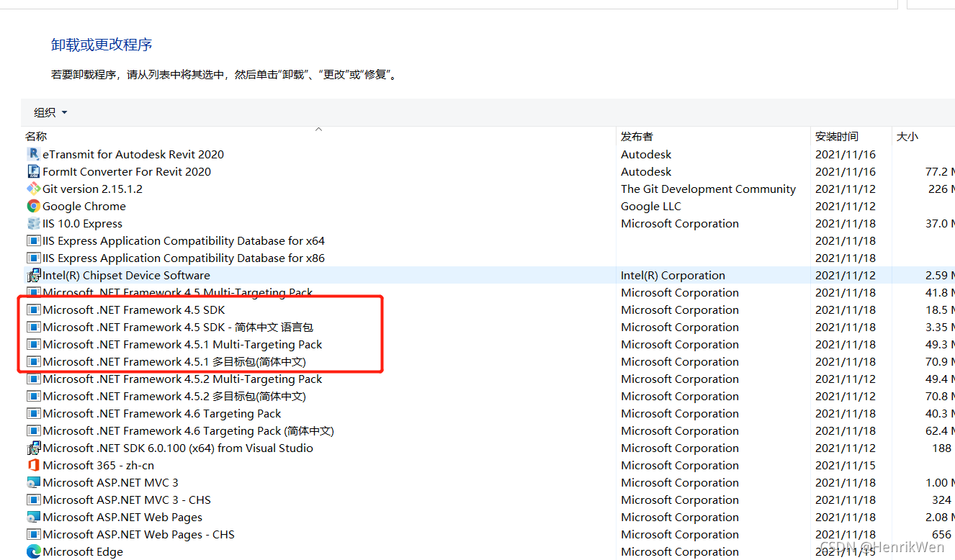Click the IIS 10.0 Express icon
955x560 pixels.
click(x=33, y=223)
